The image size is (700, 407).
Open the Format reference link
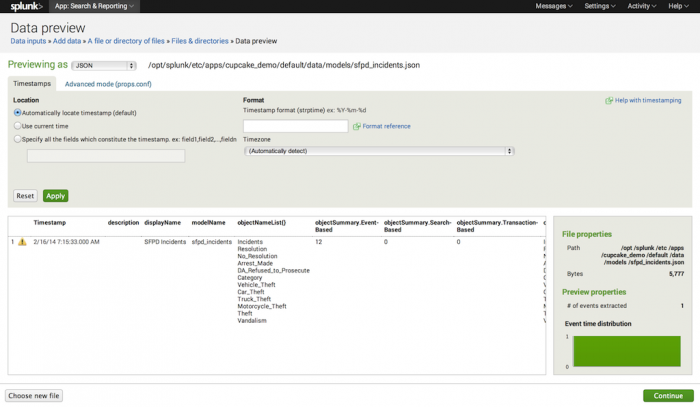point(386,126)
